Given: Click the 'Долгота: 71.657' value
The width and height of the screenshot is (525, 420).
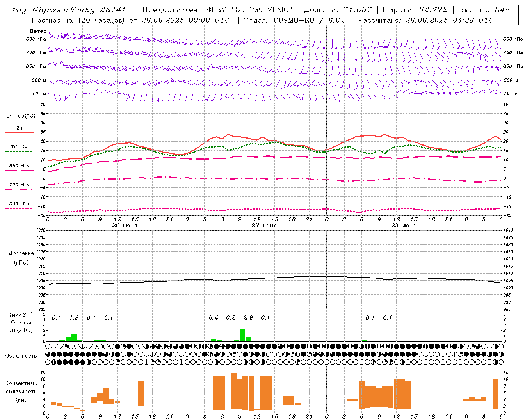Looking at the screenshot, I should [338, 10].
